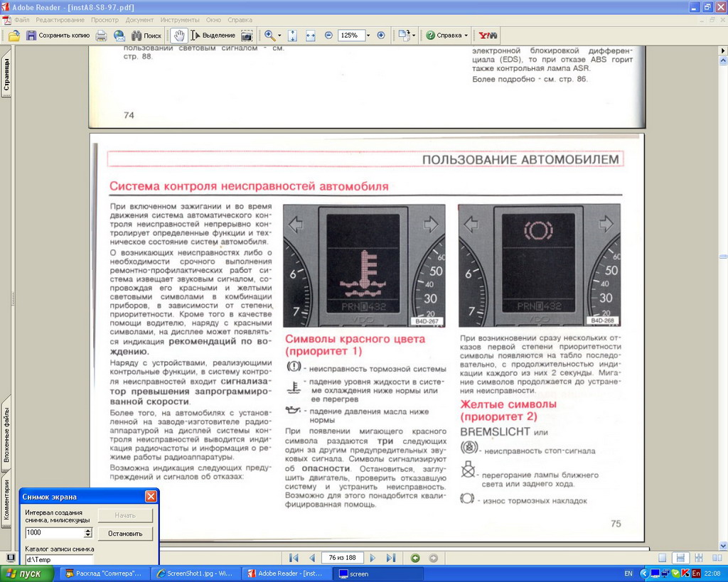Screen dimensions: 728x582
Task: Select the Hand tool
Action: [178, 36]
